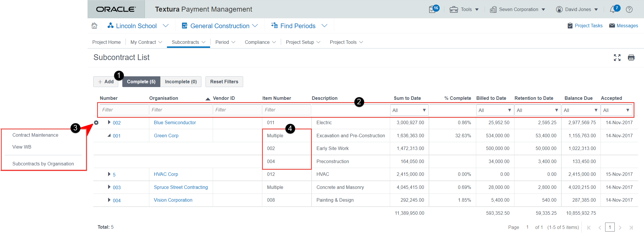Image resolution: width=644 pixels, height=251 pixels.
Task: Open Period menu
Action: point(225,42)
